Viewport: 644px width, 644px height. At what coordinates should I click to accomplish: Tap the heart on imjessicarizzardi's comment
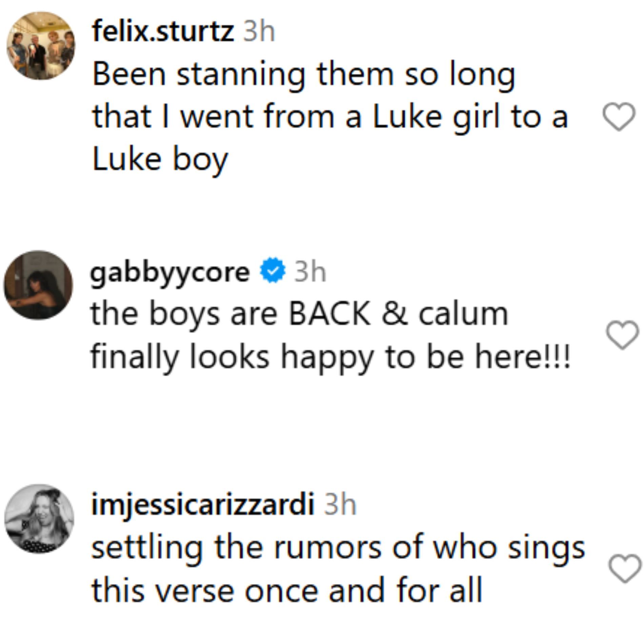click(x=625, y=568)
